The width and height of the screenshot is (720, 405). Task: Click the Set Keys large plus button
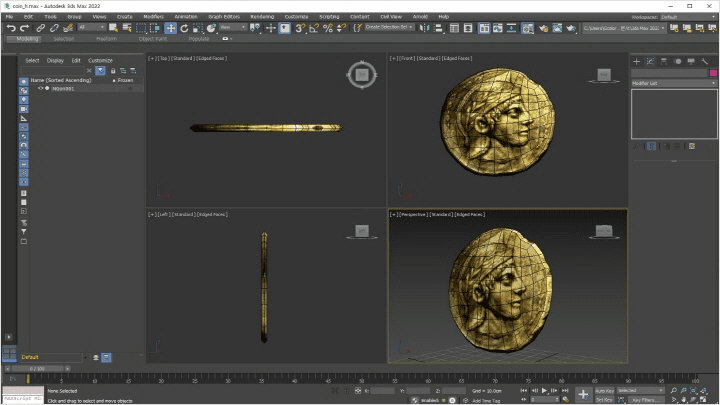583,394
